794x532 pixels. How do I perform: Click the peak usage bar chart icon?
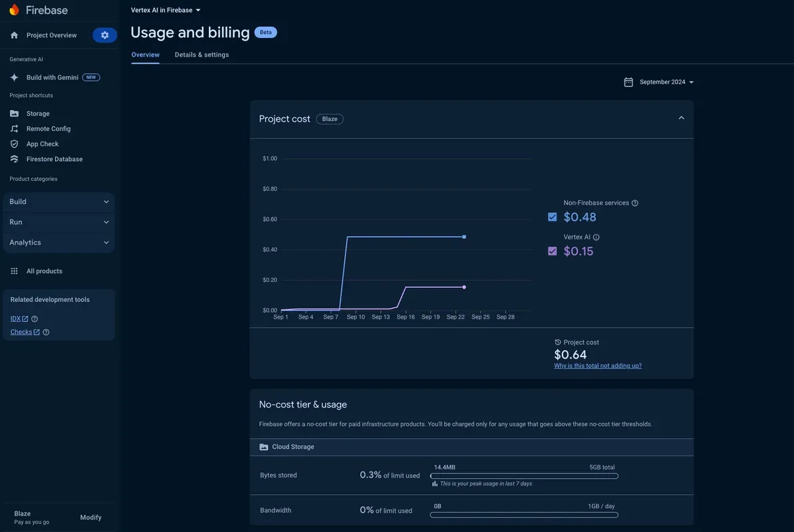pos(434,484)
